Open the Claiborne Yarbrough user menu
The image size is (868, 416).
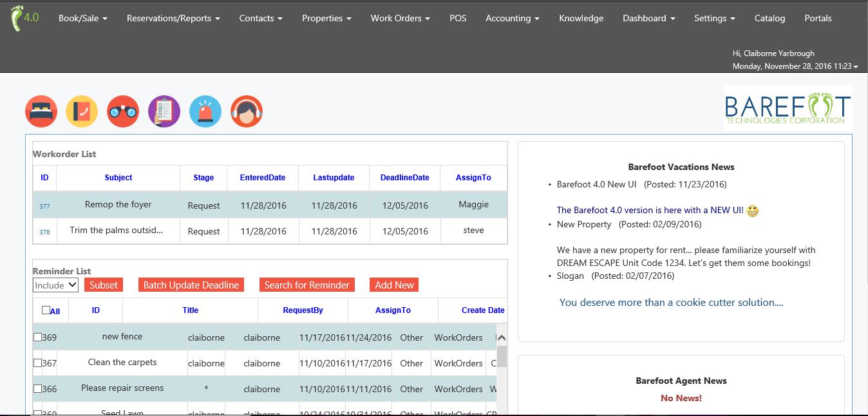(795, 60)
